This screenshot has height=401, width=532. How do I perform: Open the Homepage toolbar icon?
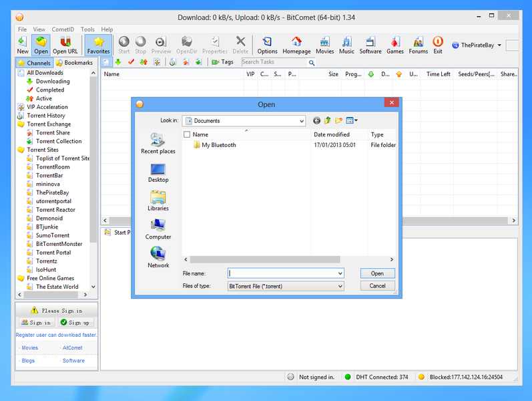pos(296,45)
